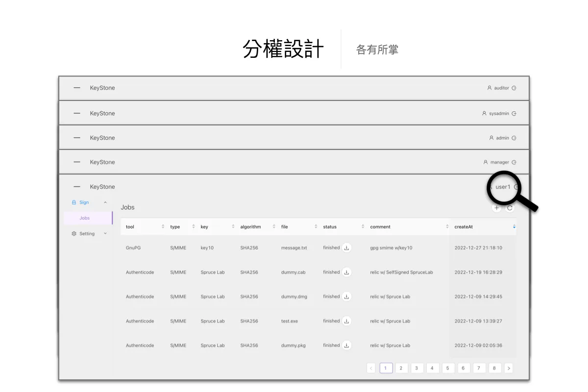Expand the Setting section
The width and height of the screenshot is (588, 392).
coord(105,233)
